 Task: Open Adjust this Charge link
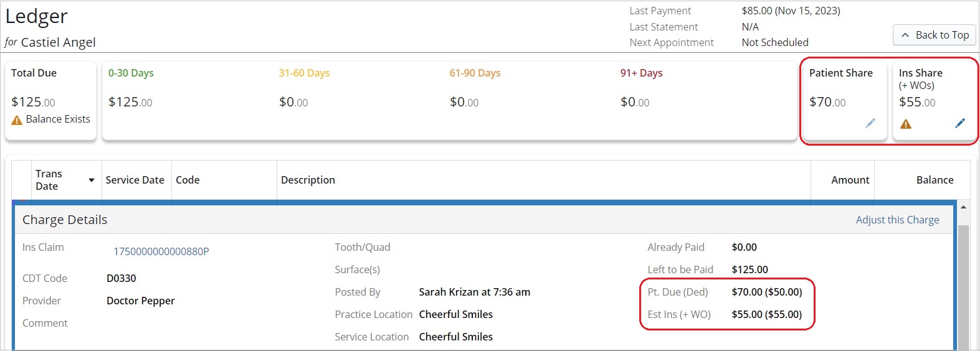click(x=897, y=220)
